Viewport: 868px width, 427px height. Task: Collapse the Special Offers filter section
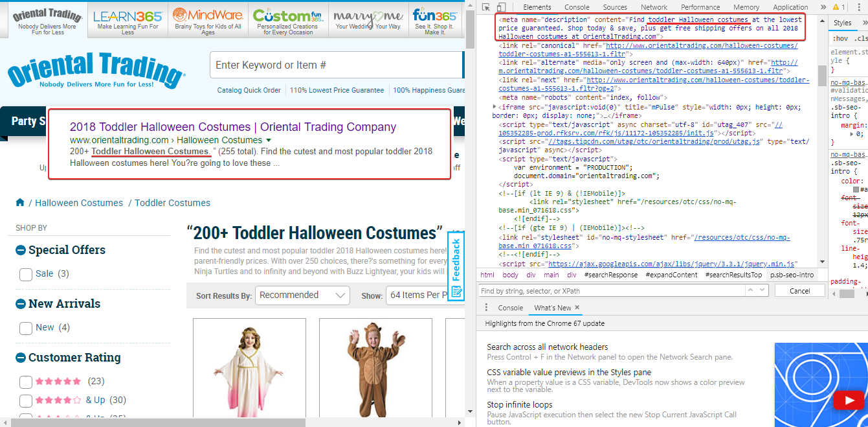(21, 250)
